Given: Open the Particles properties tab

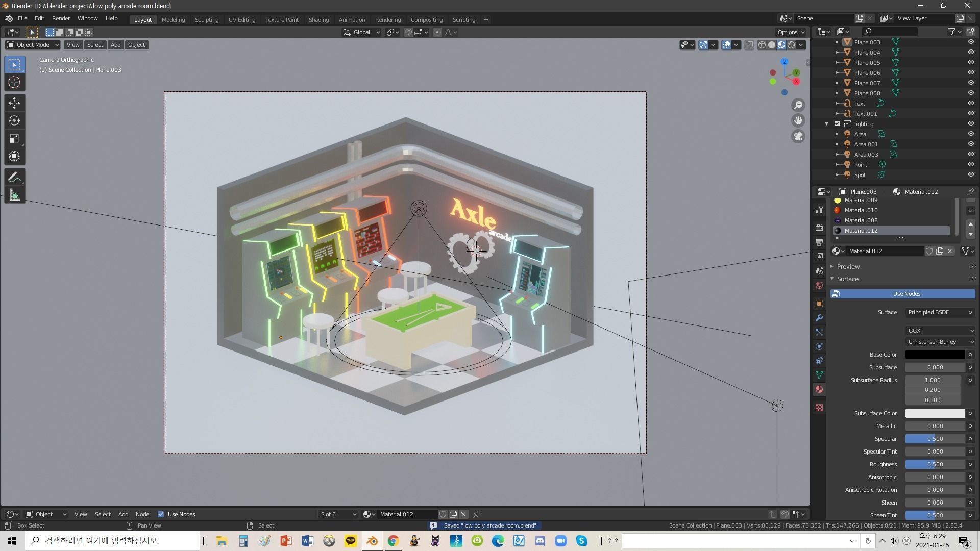Looking at the screenshot, I should click(819, 332).
